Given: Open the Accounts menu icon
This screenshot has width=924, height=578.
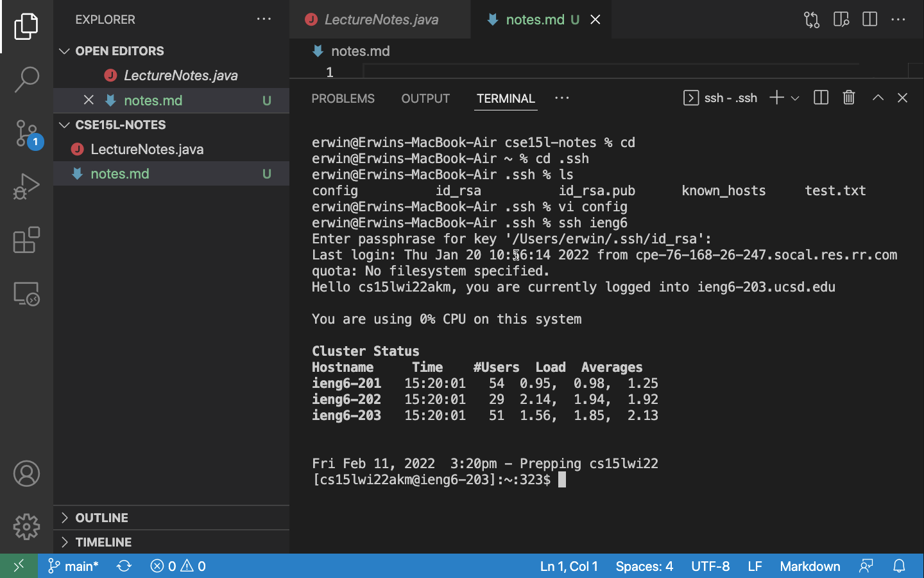Looking at the screenshot, I should pos(26,474).
